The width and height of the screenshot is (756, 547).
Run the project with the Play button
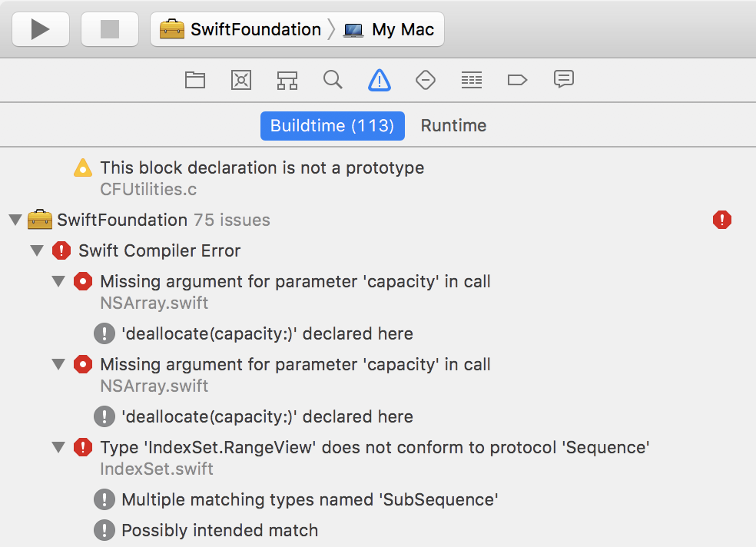[x=41, y=29]
